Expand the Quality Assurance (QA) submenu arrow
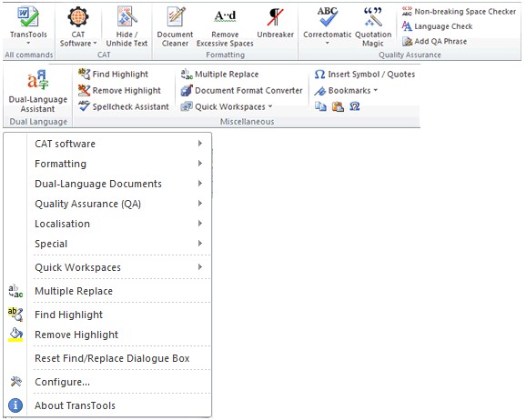526x420 pixels. pos(200,203)
